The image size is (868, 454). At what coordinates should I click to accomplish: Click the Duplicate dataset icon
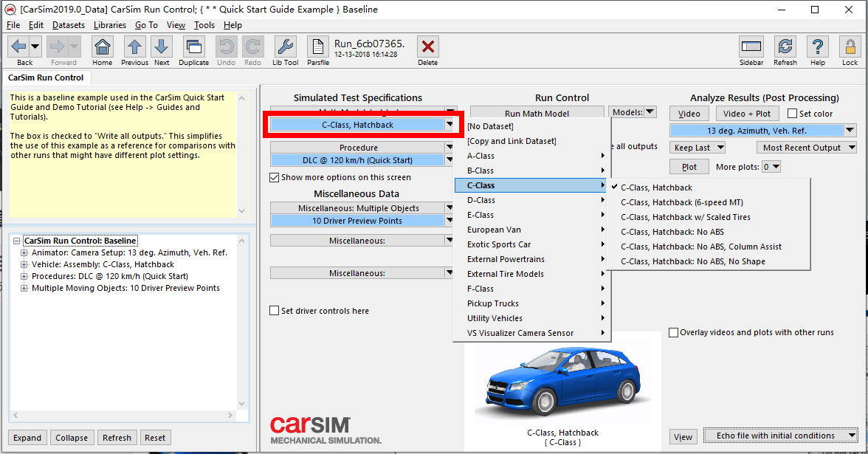pos(193,47)
